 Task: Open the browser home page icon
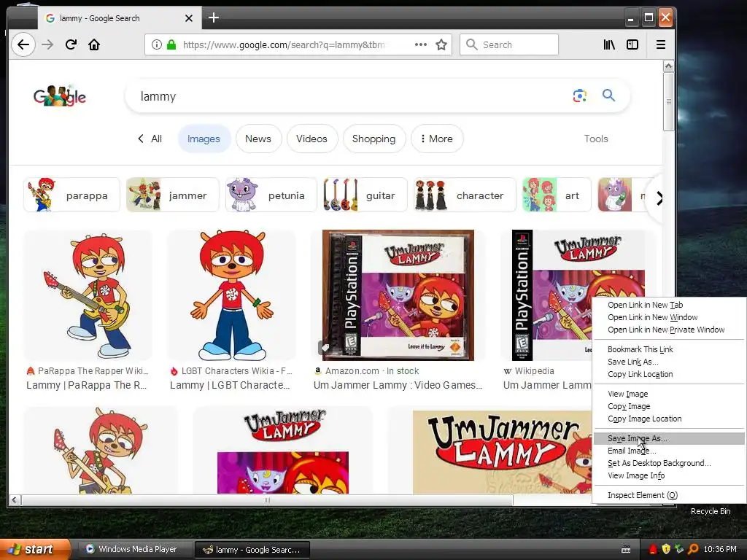coord(94,44)
